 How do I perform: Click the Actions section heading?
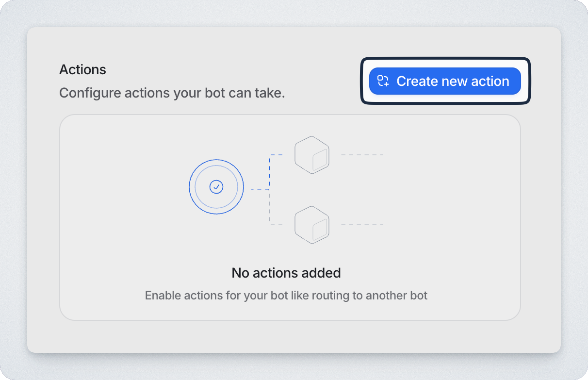pos(82,70)
